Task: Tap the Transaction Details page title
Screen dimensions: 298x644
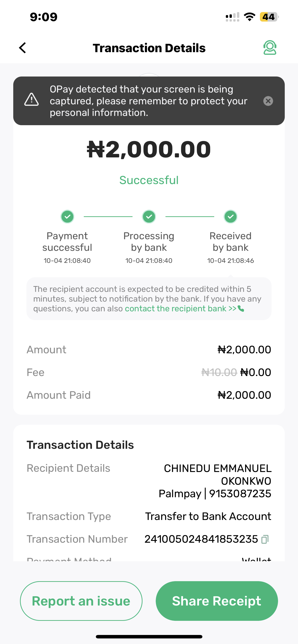Action: (149, 48)
